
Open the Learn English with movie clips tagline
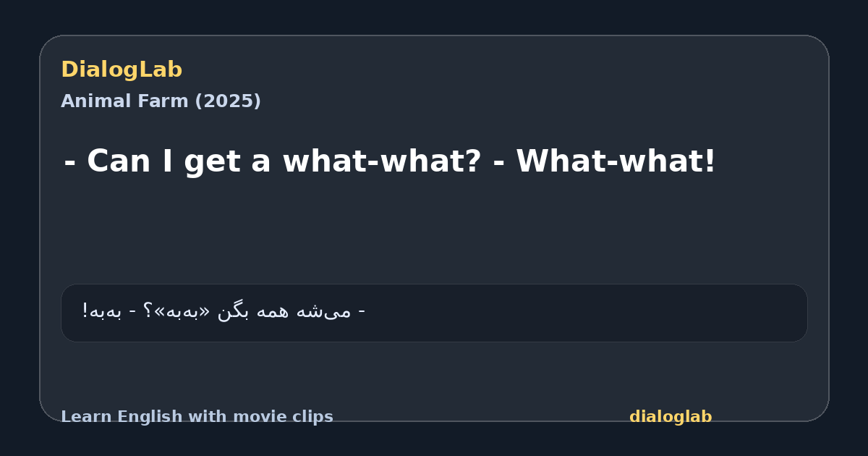pos(197,417)
